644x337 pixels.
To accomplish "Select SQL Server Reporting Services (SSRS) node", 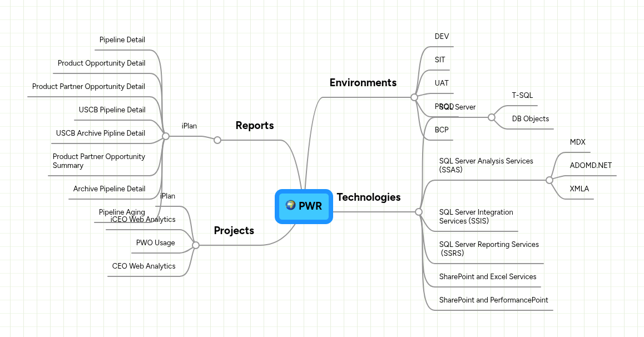I will [489, 249].
